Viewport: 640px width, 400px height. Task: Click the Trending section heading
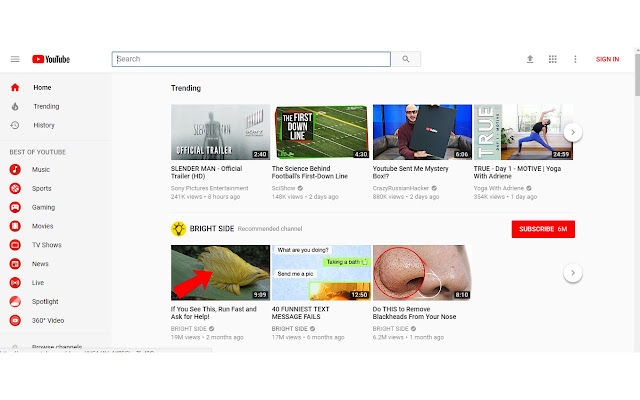point(186,88)
